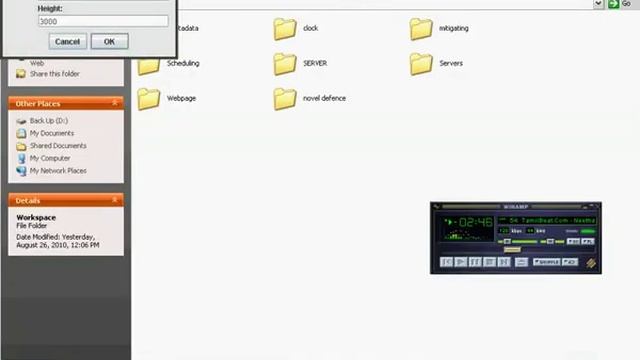Image resolution: width=640 pixels, height=360 pixels.
Task: Pause the song in Winamp
Action: (x=475, y=262)
